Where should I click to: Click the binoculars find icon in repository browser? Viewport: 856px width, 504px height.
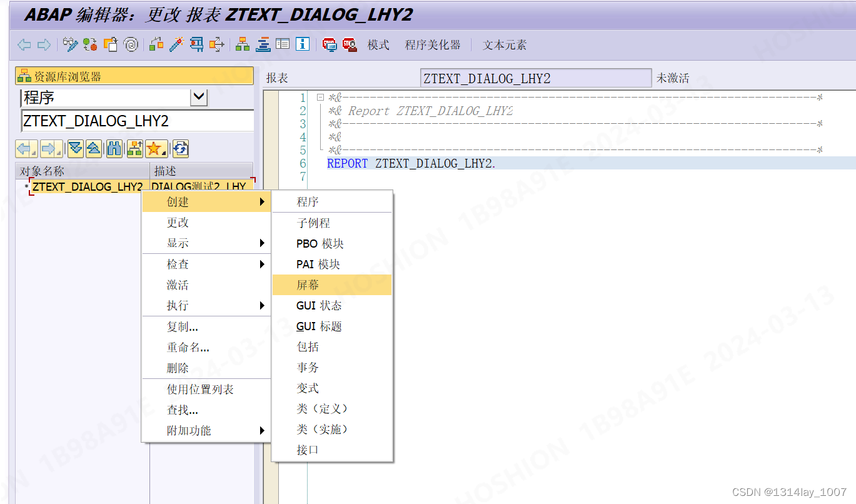pos(114,148)
